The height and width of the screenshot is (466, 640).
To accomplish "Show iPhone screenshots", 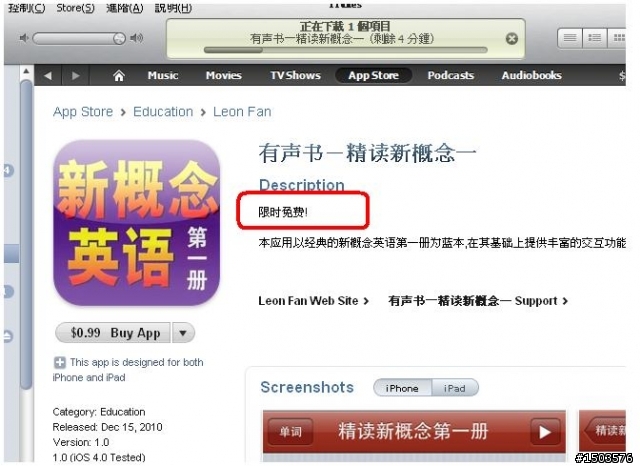I will point(402,388).
